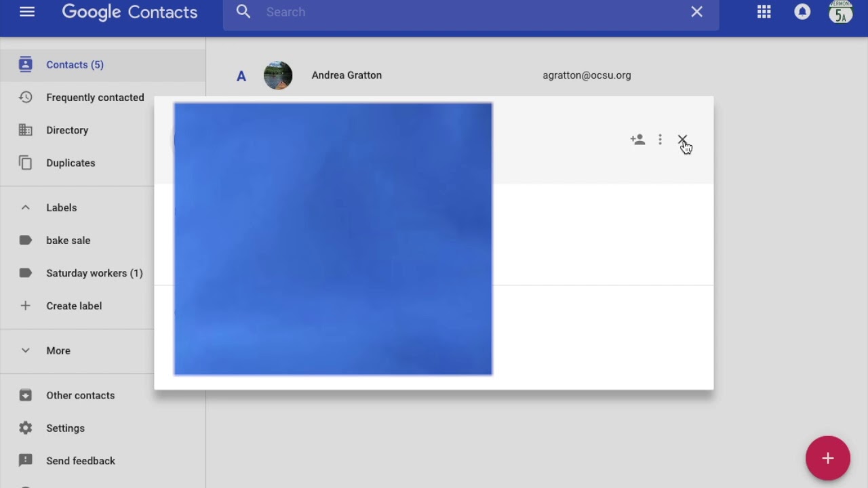868x488 pixels.
Task: Click the Frequently contacted history icon
Action: [25, 97]
